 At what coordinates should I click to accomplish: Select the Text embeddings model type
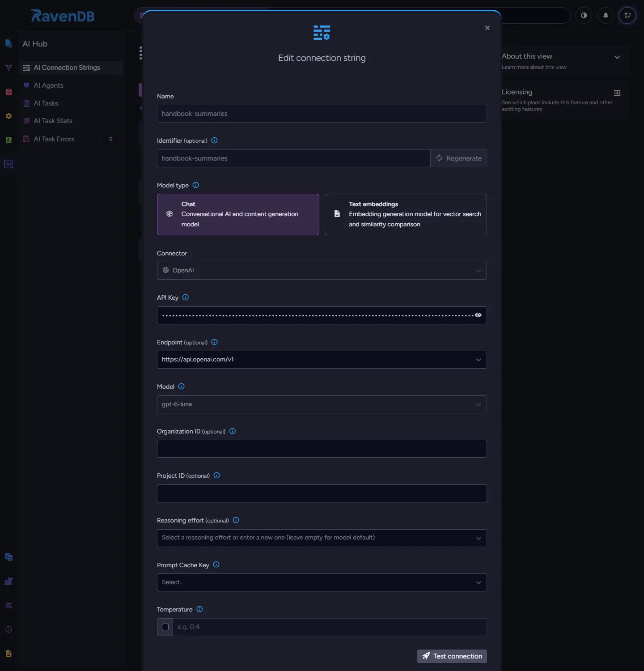tap(406, 214)
